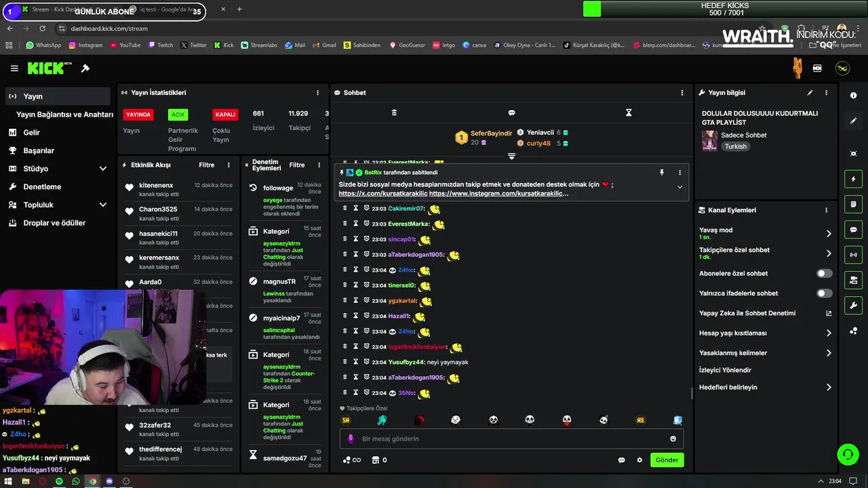Toggle Yalnızca ifadelerle sohbet switch
868x488 pixels.
coord(824,293)
